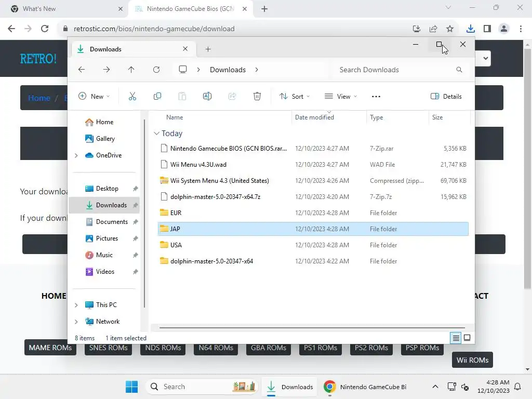The width and height of the screenshot is (532, 399).
Task: Select the Wii Menu v4.3U.wad file
Action: tap(313, 165)
